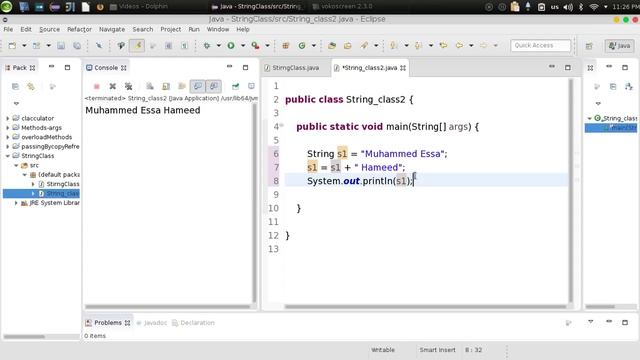Viewport: 640px width, 360px height.
Task: Expand JRE System Library node
Action: (16, 203)
